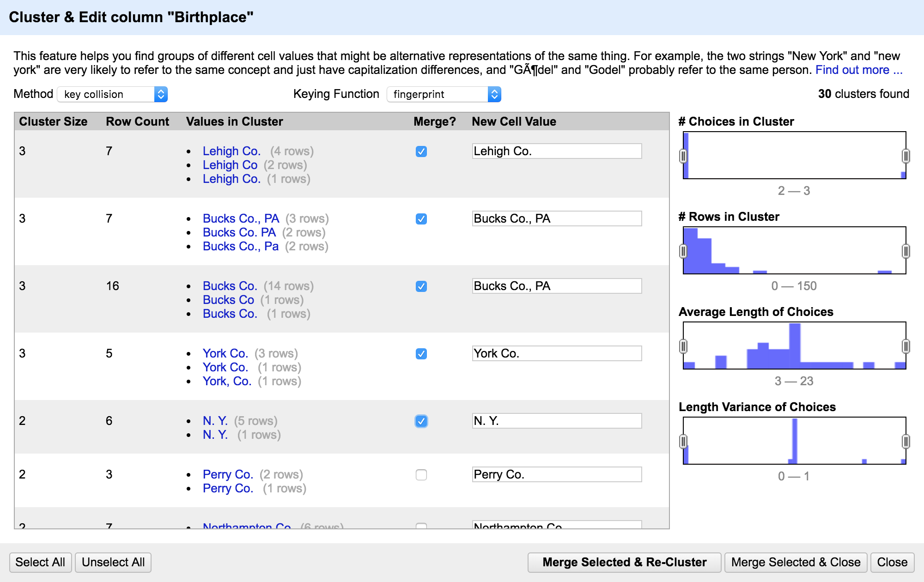924x582 pixels.
Task: Uncheck merge for the N. Y. cluster
Action: (x=421, y=421)
